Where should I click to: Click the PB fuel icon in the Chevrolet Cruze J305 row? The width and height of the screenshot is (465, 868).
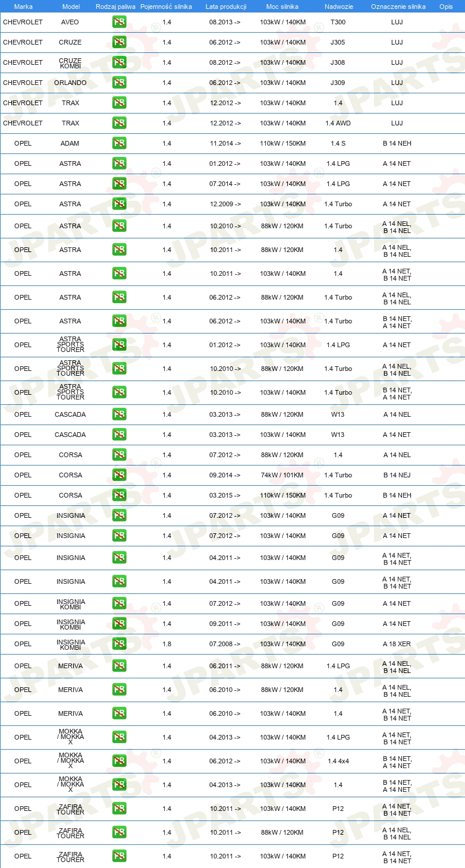119,43
